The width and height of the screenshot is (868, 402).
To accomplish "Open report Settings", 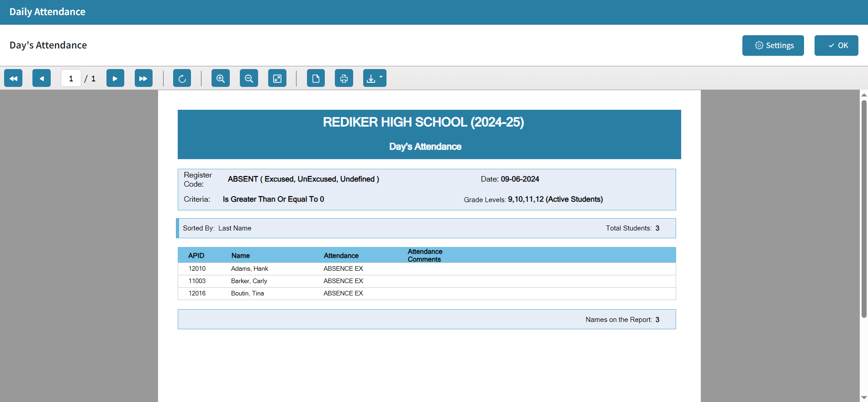I will coord(773,45).
